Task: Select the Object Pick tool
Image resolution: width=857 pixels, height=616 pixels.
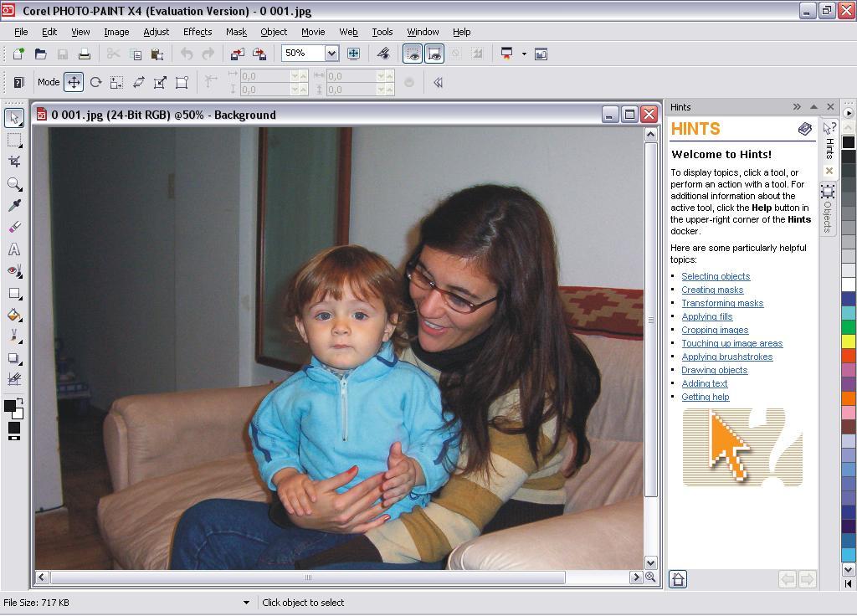Action: [13, 118]
